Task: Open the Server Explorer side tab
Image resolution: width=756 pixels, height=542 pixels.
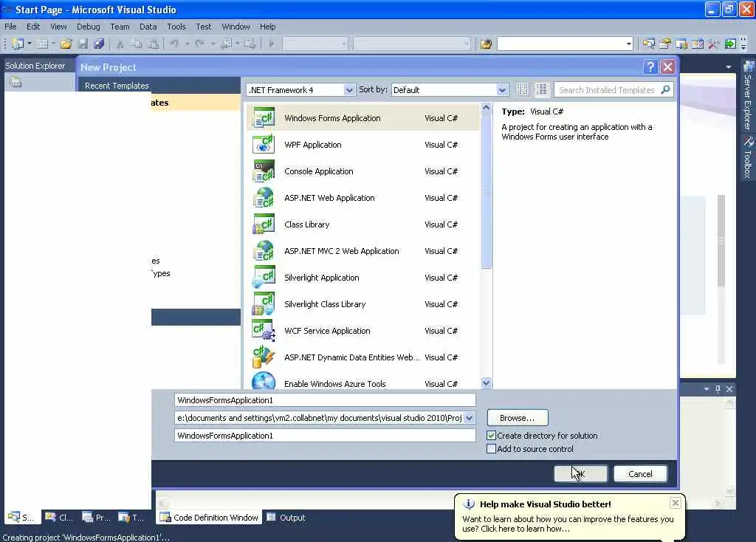Action: click(x=748, y=97)
